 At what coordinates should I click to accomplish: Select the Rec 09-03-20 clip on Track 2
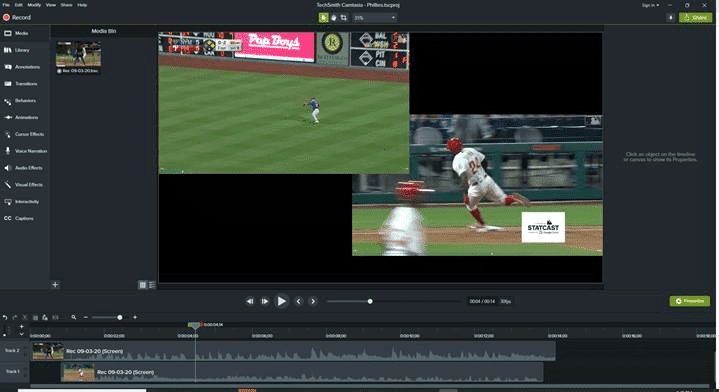[294, 351]
